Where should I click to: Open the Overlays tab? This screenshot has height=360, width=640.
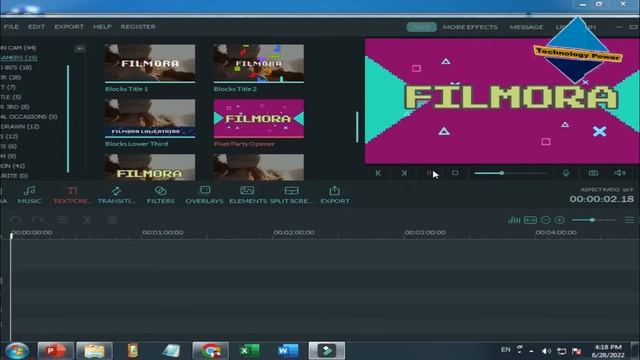[204, 195]
